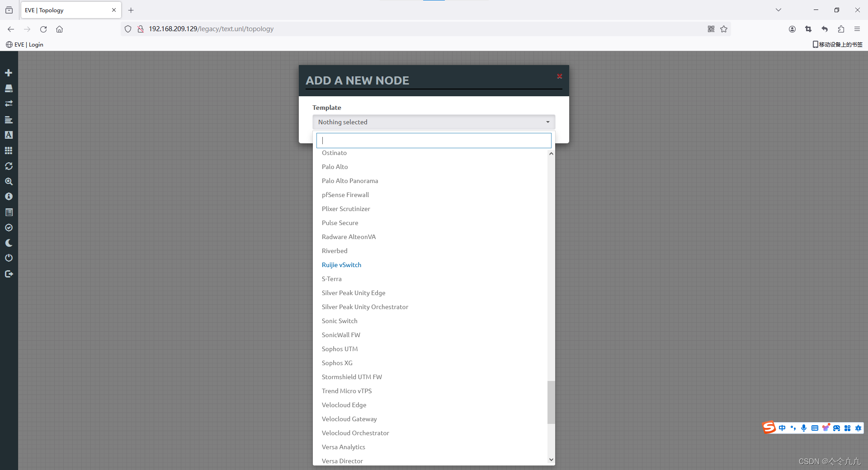This screenshot has width=868, height=470.
Task: Bookmark this page with star icon
Action: [724, 29]
